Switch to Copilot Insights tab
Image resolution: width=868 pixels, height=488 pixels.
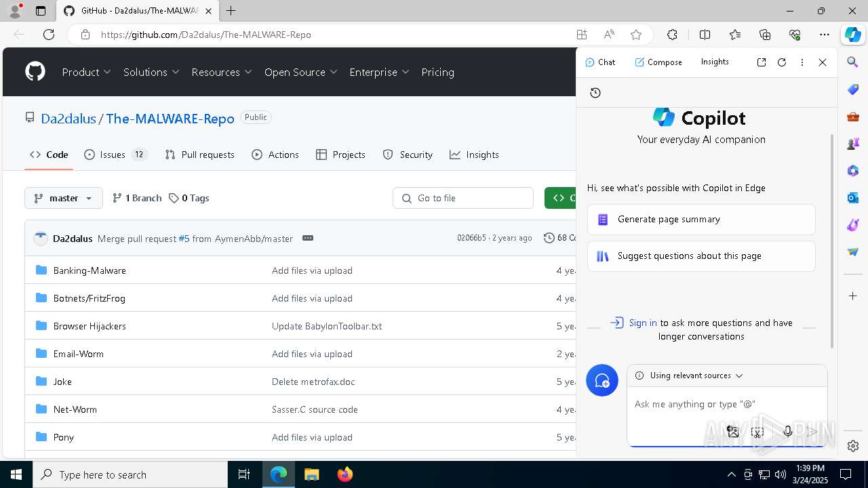(x=715, y=62)
